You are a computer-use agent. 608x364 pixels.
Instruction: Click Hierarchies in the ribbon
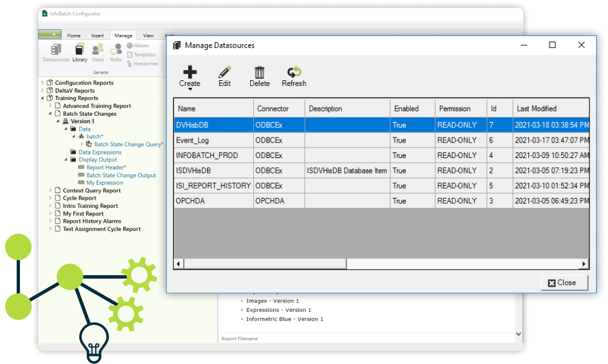143,63
